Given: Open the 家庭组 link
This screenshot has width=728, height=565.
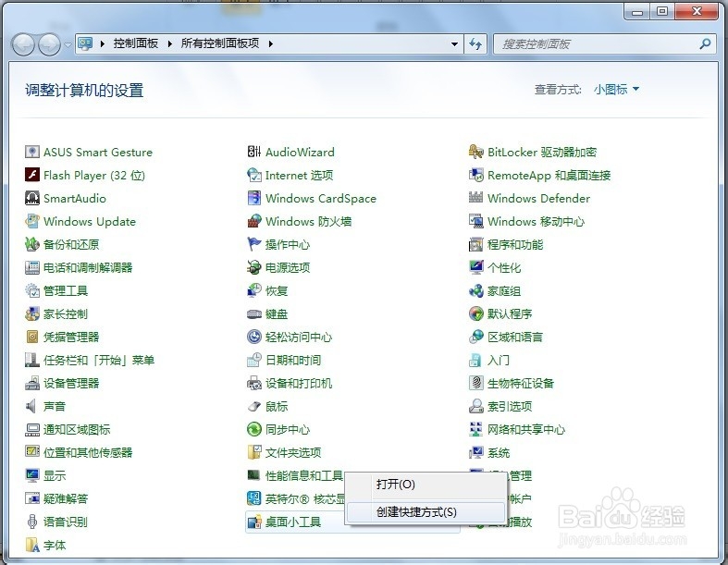Looking at the screenshot, I should pyautogui.click(x=504, y=291).
